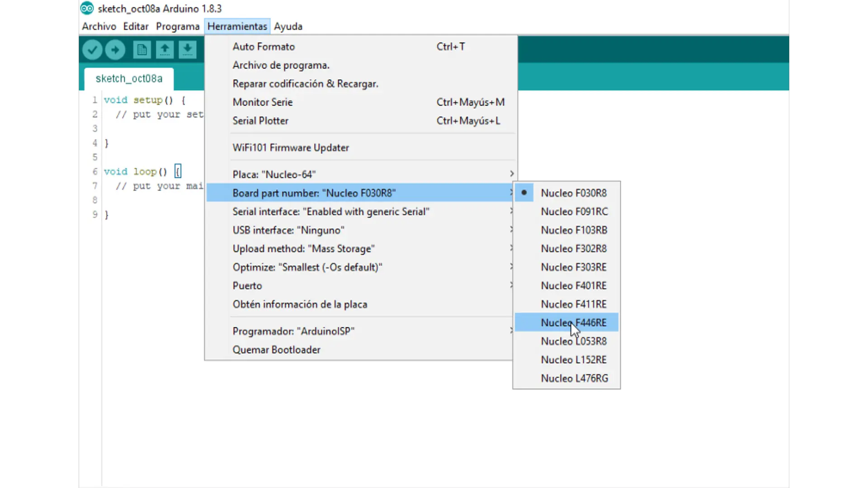Switch to the sketch_oct08a tab
This screenshot has height=488, width=868.
[x=129, y=79]
